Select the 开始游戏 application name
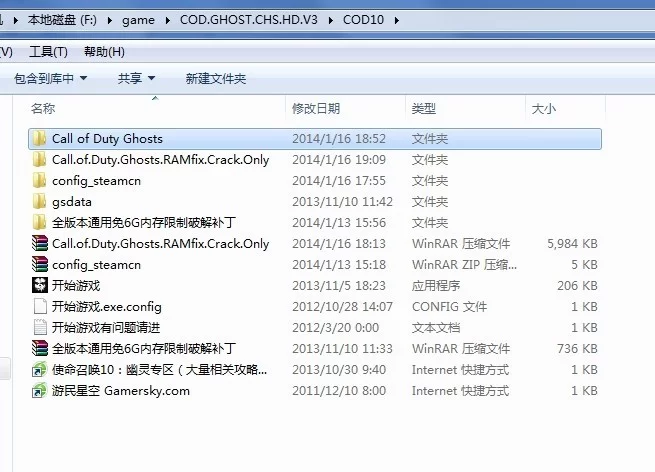Image resolution: width=655 pixels, height=472 pixels. click(76, 286)
